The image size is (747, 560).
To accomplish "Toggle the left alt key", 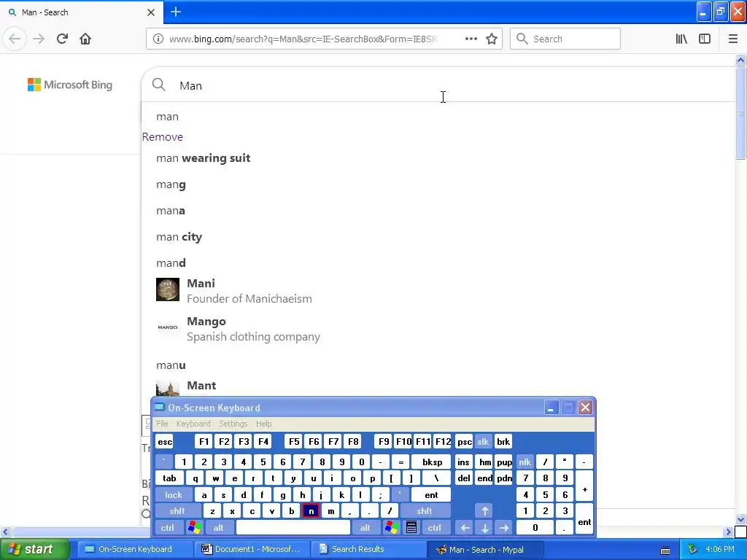I will click(x=219, y=528).
